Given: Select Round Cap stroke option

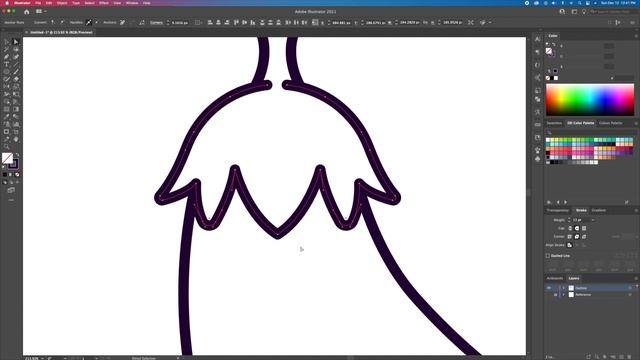Looking at the screenshot, I should pyautogui.click(x=577, y=229).
